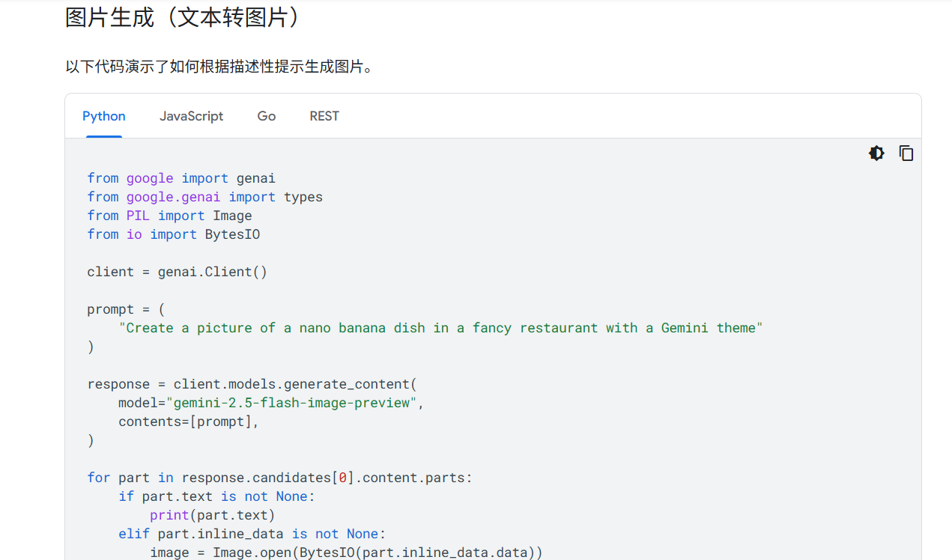Switch to the JavaScript code tab
This screenshot has height=560, width=952.
coord(191,116)
